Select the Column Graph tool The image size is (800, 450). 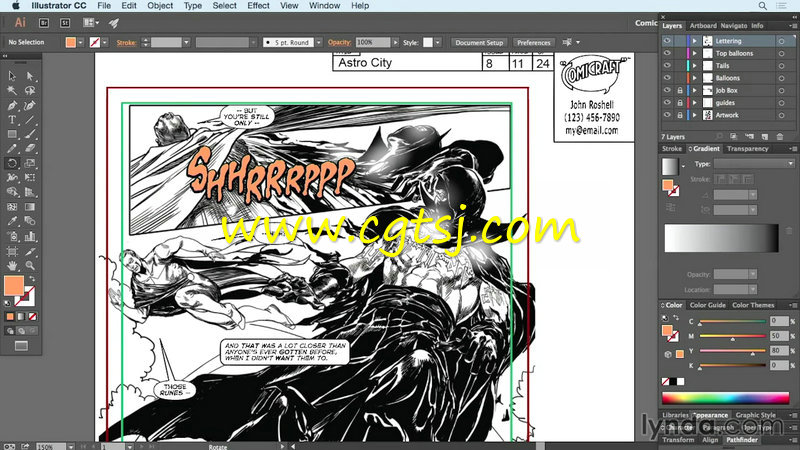click(x=30, y=236)
